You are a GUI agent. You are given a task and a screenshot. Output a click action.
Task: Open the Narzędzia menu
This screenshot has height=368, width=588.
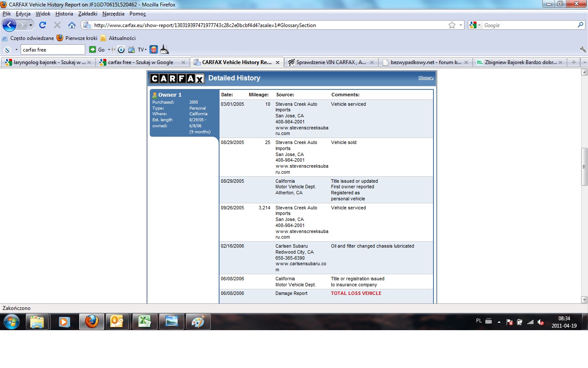coord(113,14)
